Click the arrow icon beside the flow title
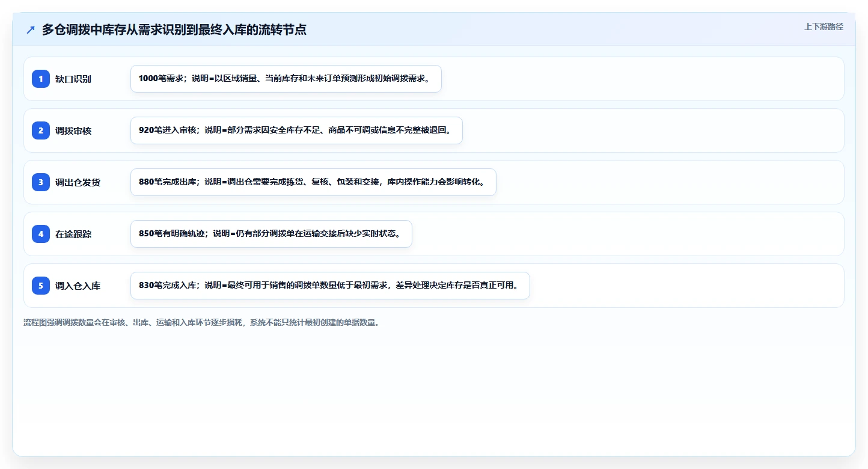 pos(31,30)
